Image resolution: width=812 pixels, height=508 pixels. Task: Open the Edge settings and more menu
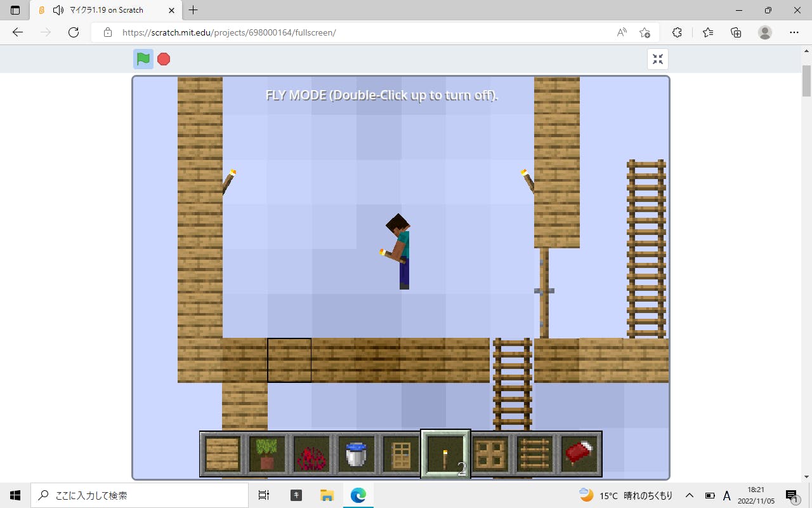tap(794, 32)
